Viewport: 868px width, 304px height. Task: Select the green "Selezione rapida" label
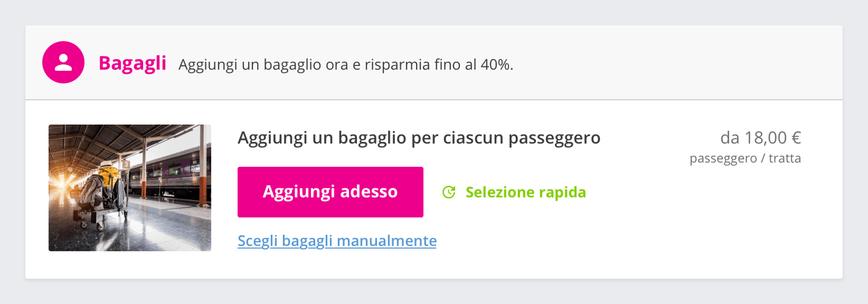point(525,192)
